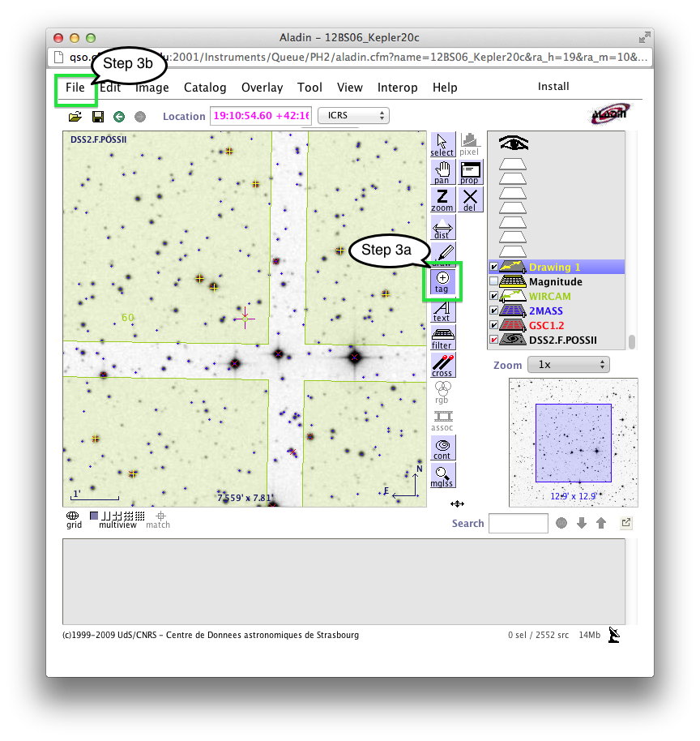
Task: Open the View menu
Action: pos(350,88)
